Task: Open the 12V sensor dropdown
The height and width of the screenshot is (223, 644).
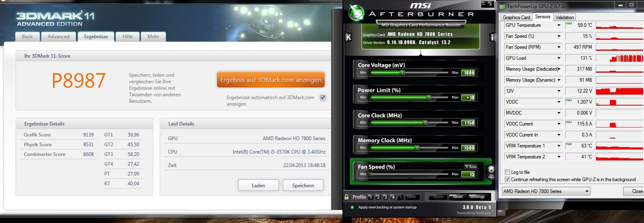Action: pos(559,91)
